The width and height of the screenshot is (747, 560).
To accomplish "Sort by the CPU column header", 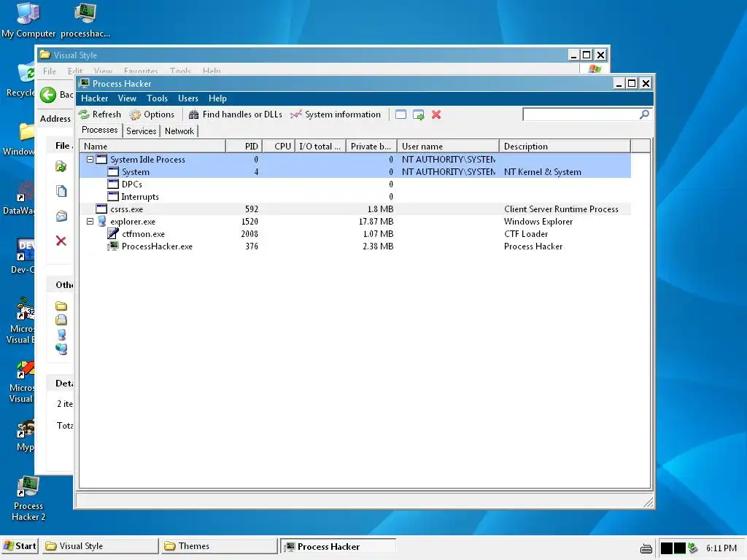I will pyautogui.click(x=279, y=146).
